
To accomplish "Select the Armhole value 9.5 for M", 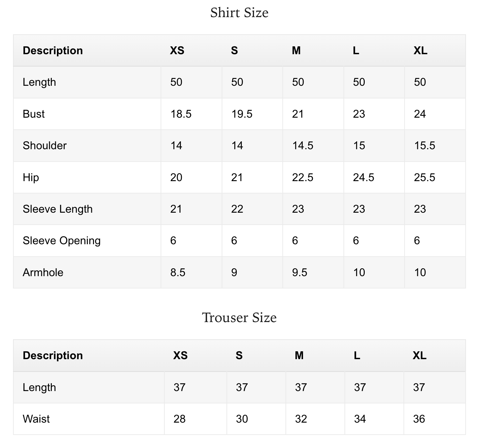I will click(x=300, y=272).
